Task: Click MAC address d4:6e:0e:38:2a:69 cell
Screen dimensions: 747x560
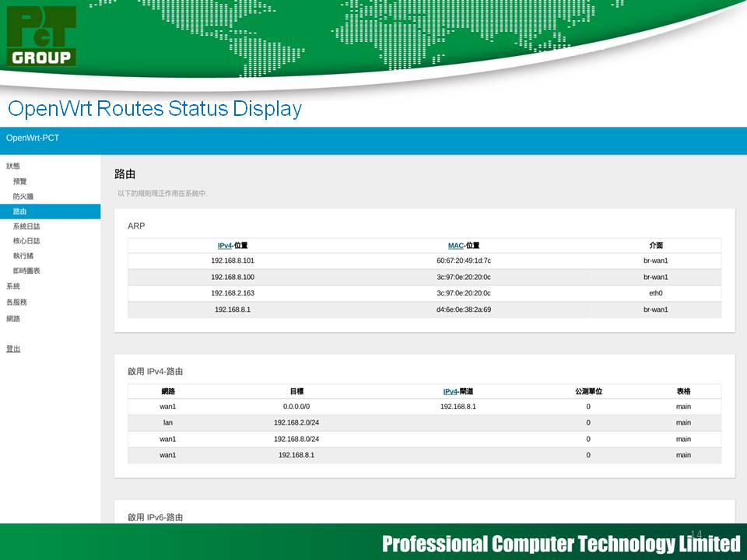Action: tap(464, 310)
